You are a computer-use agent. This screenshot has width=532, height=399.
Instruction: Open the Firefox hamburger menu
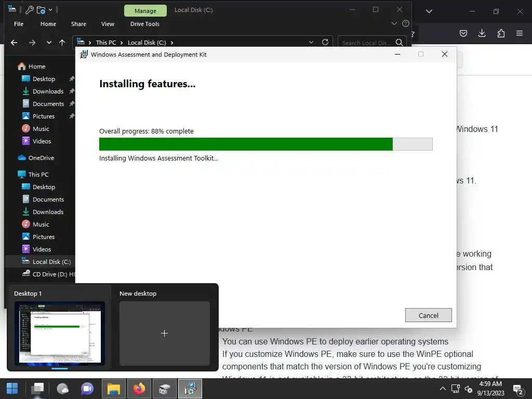click(x=520, y=33)
